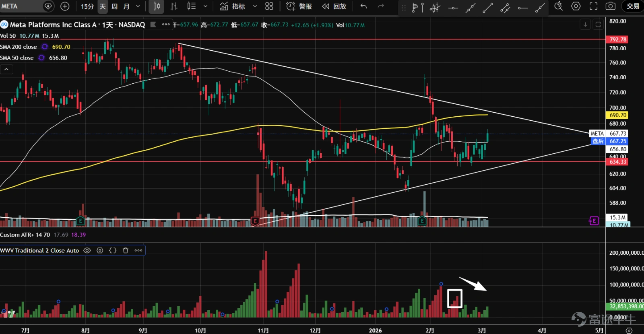
Task: Click the earnings E marker near February
Action: [422, 221]
